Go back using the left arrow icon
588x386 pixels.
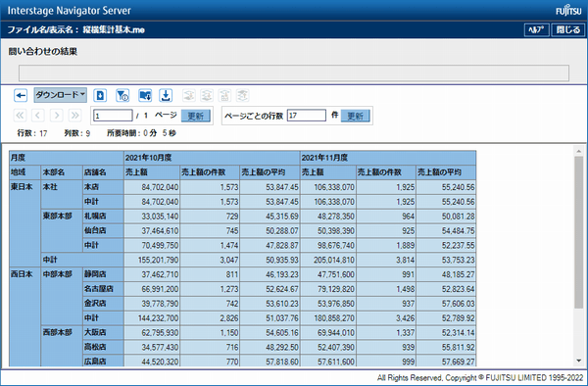coord(21,96)
